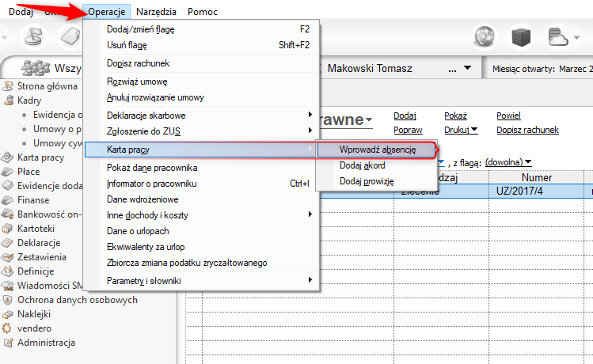
Task: Select Dodaj/zmień flagę menu entry
Action: tap(202, 29)
